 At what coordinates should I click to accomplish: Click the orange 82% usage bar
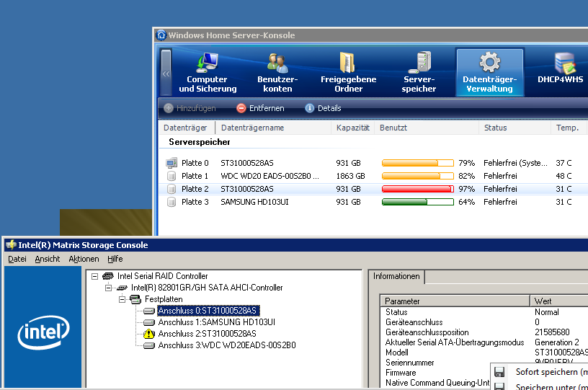tap(418, 176)
